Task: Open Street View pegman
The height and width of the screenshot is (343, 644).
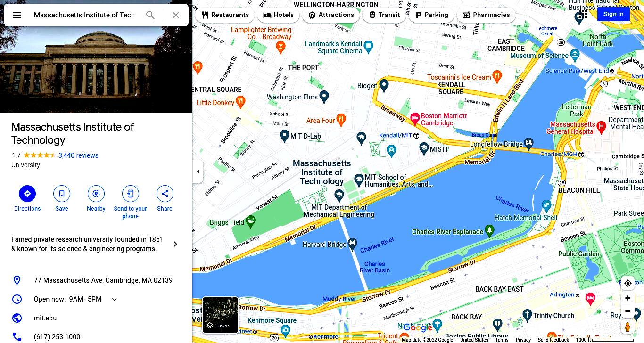Action: 627,327
